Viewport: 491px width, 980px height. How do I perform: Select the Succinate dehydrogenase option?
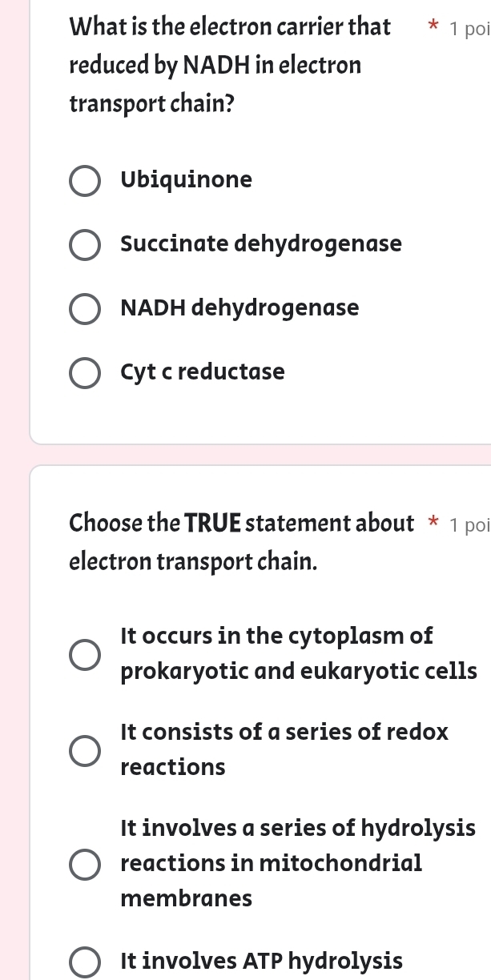point(85,244)
